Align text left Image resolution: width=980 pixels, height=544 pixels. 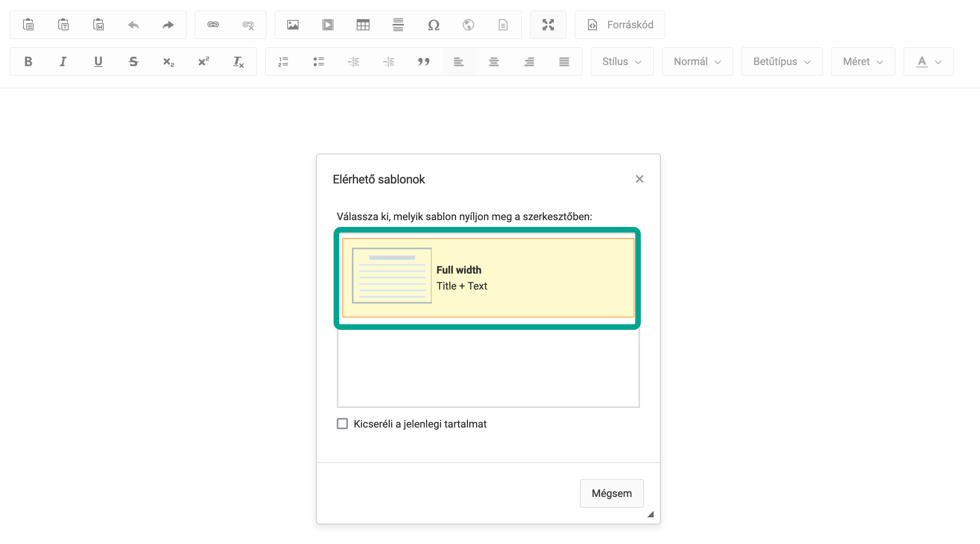(x=459, y=61)
